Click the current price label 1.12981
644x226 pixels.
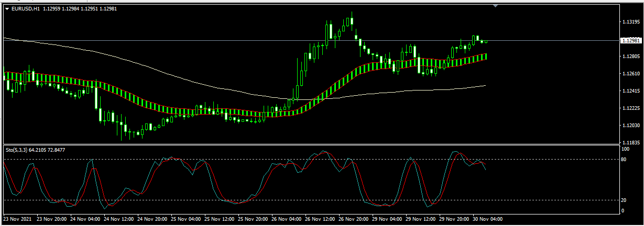[x=630, y=40]
